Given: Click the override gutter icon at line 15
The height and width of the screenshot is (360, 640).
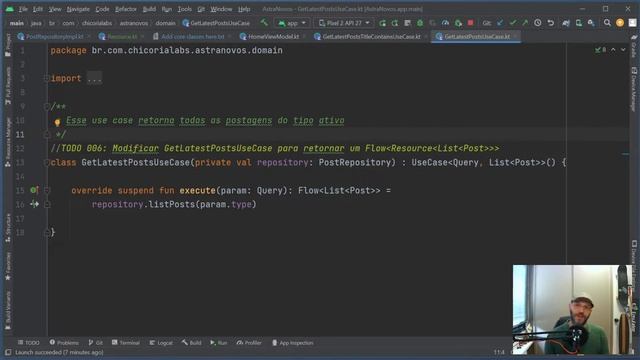Looking at the screenshot, I should click(34, 190).
